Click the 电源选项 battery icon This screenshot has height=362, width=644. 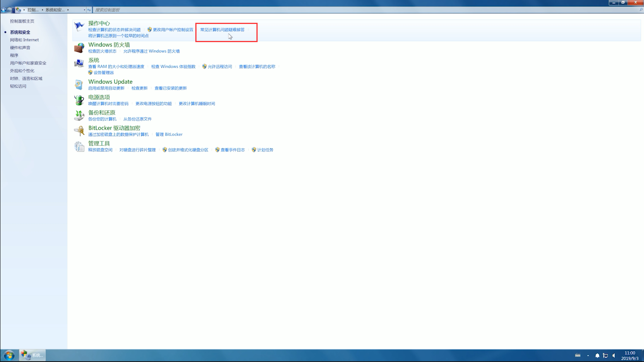[x=79, y=100]
